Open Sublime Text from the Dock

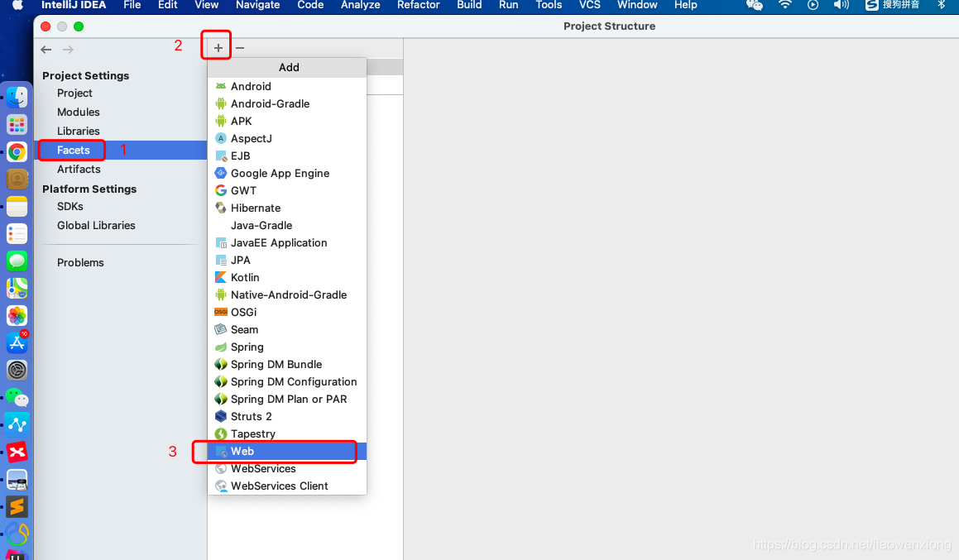[17, 507]
